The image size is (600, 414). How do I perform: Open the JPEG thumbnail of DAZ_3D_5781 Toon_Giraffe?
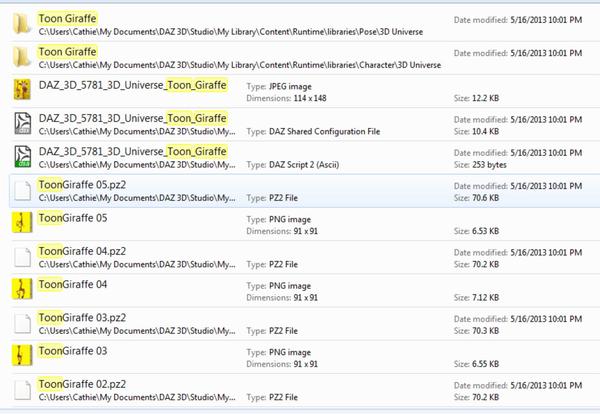click(22, 90)
